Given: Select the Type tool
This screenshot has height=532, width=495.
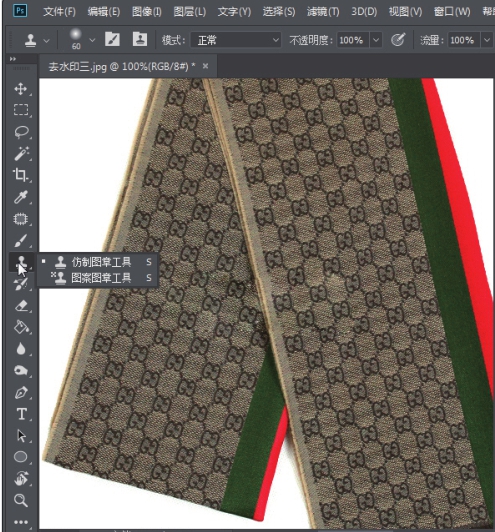Looking at the screenshot, I should [21, 414].
